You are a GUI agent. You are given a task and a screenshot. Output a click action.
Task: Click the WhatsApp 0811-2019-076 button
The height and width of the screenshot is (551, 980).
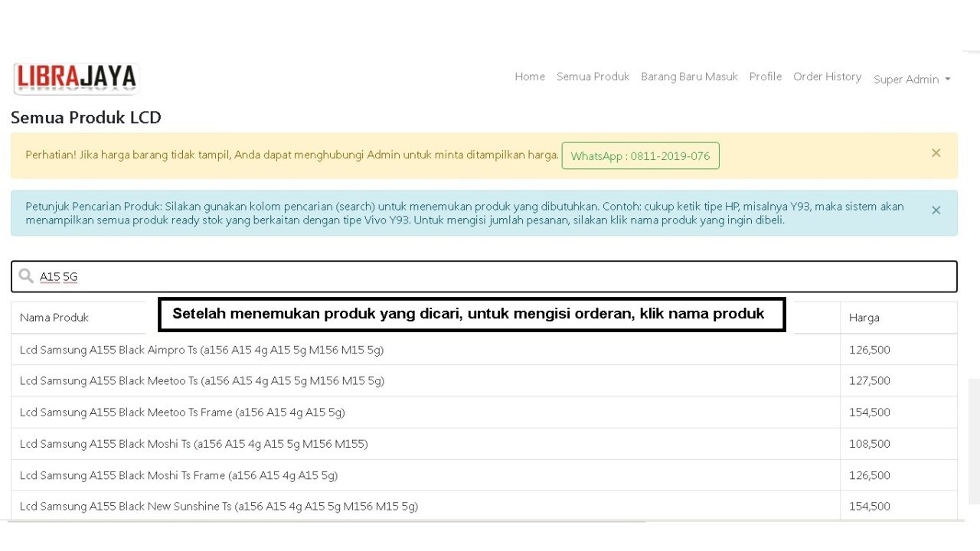[640, 155]
